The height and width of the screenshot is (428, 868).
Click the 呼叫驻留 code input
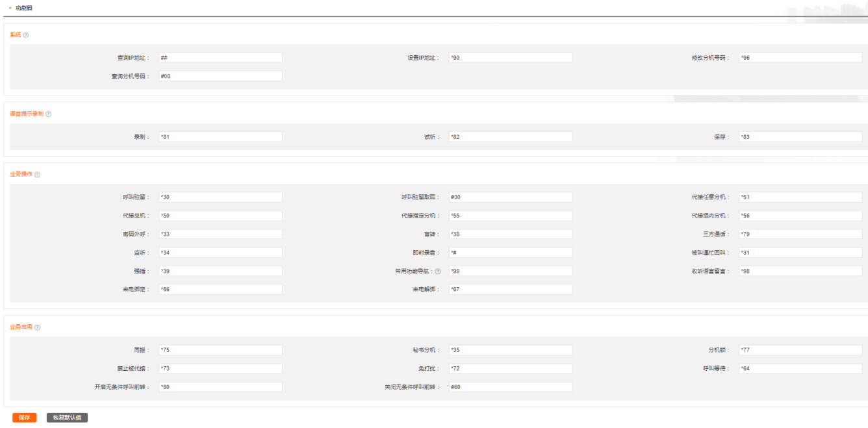(220, 197)
